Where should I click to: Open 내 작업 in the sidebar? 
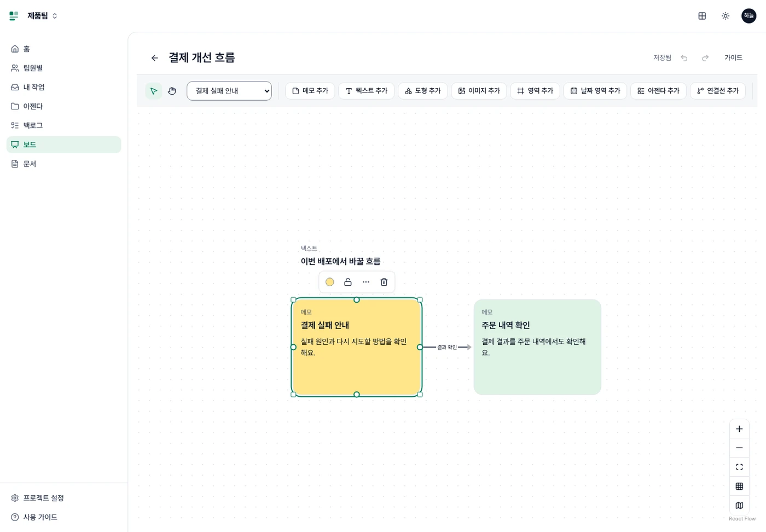coord(63,87)
